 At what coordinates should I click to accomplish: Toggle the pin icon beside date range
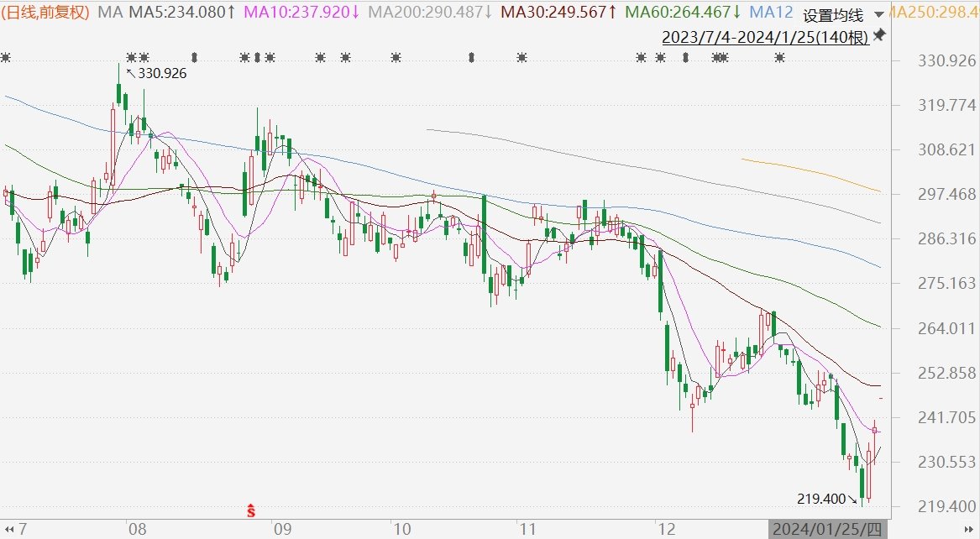pyautogui.click(x=878, y=35)
